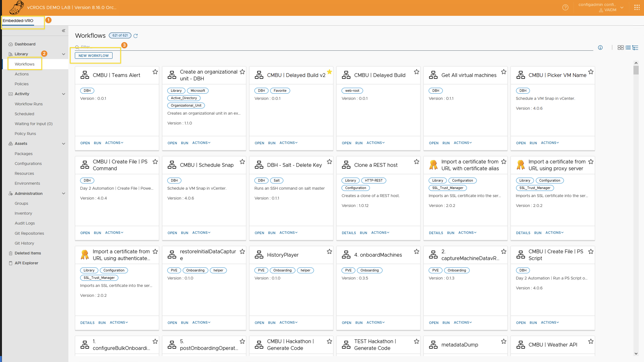This screenshot has width=644, height=362.
Task: Open Actions dropdown for CMBU | Schedule Snap
Action: (x=201, y=233)
